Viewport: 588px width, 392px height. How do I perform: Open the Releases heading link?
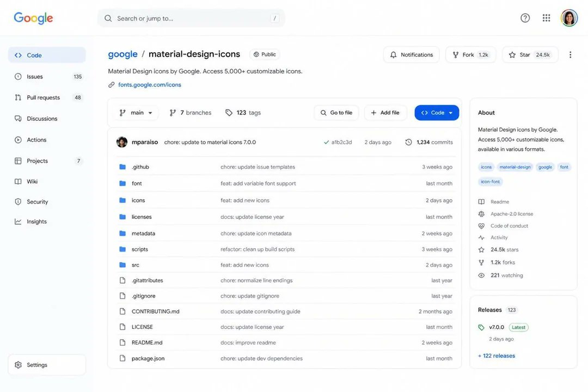490,310
